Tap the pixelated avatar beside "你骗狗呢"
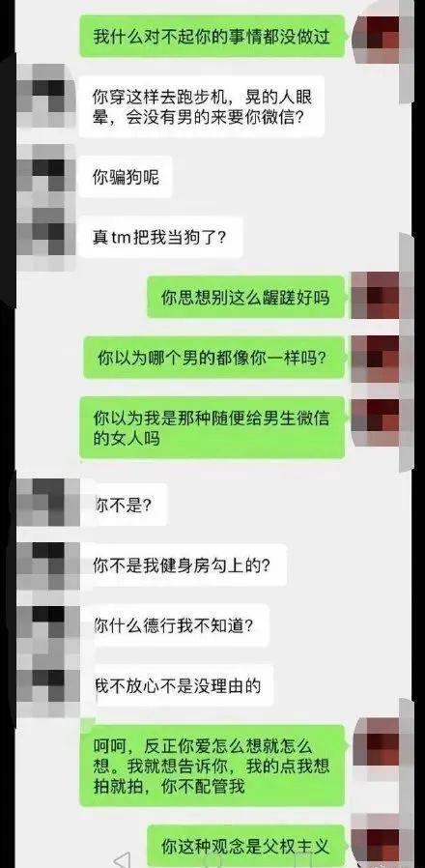425x868 pixels. (x=46, y=176)
